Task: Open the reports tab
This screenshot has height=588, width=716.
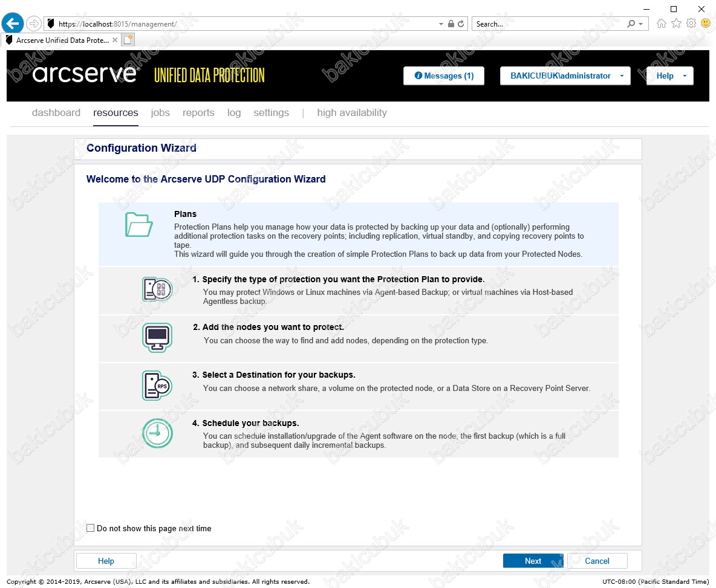Action: [x=198, y=112]
